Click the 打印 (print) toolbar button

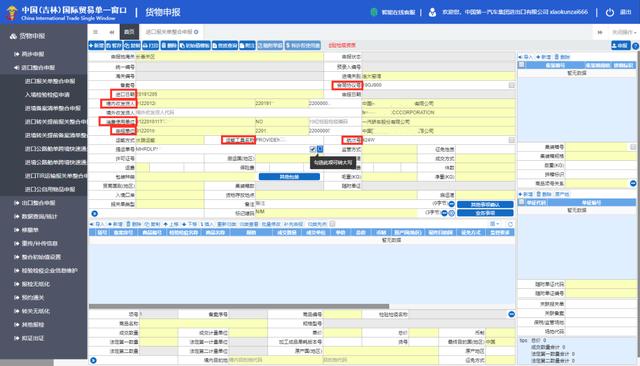[150, 45]
